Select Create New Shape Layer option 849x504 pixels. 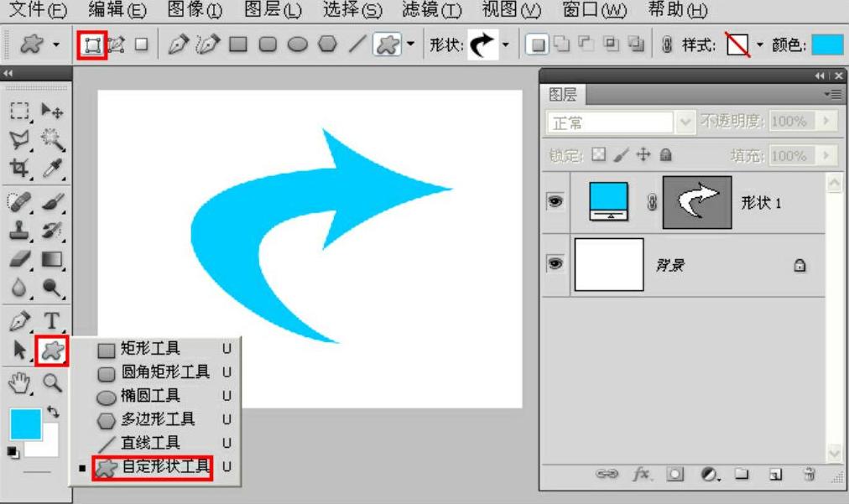point(537,44)
